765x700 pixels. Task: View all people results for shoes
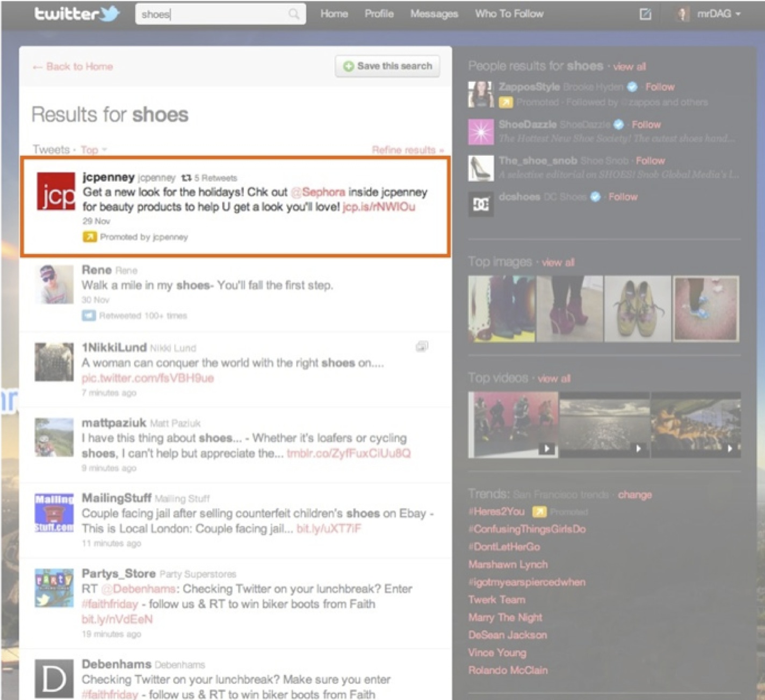tap(630, 67)
